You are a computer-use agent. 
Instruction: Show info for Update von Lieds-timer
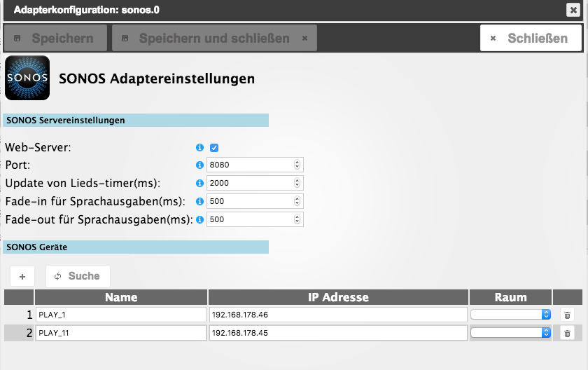pyautogui.click(x=199, y=183)
